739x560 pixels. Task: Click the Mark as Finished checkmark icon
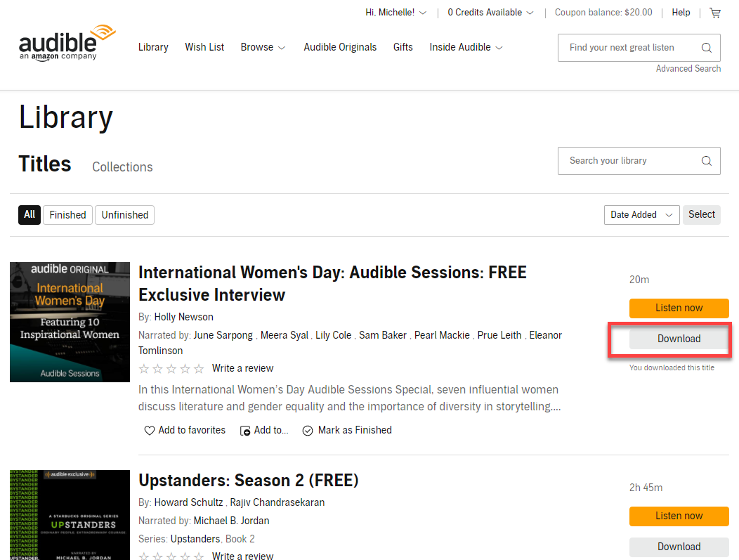point(308,430)
